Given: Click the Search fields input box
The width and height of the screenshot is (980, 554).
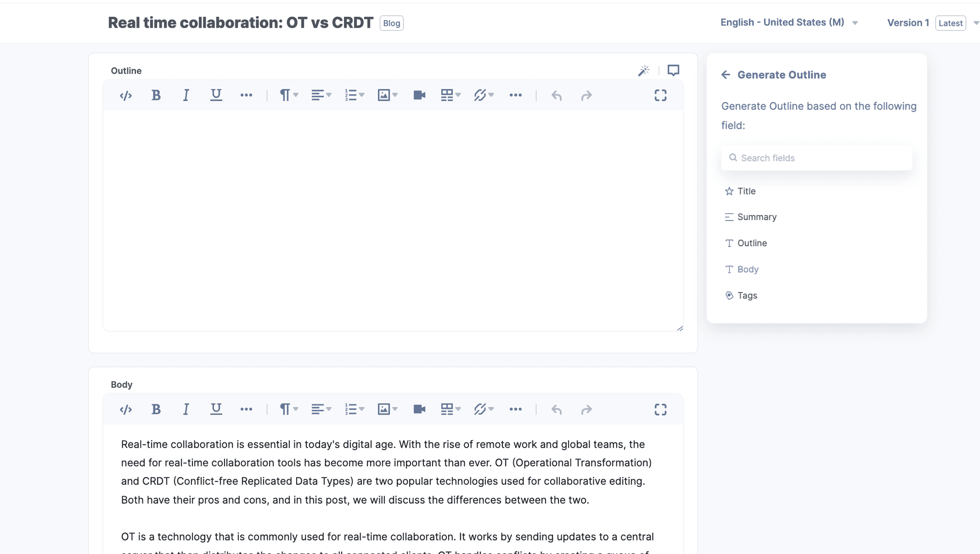Looking at the screenshot, I should coord(816,158).
